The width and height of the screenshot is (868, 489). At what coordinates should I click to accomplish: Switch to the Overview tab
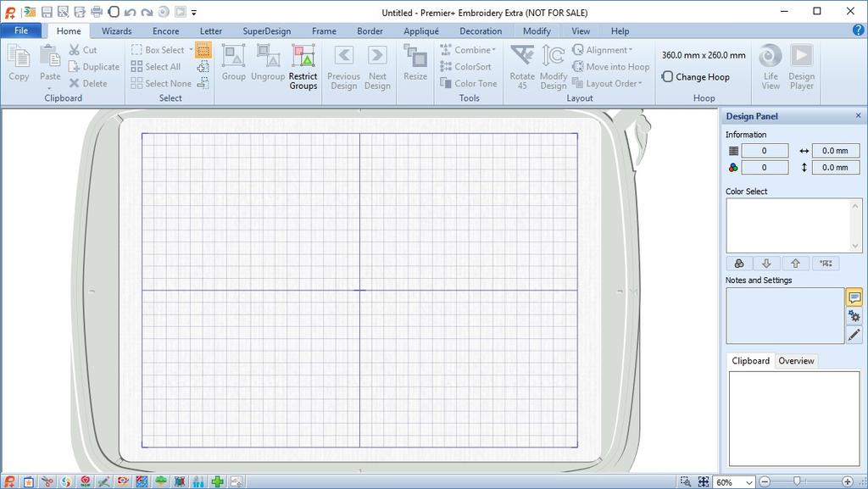click(x=796, y=361)
